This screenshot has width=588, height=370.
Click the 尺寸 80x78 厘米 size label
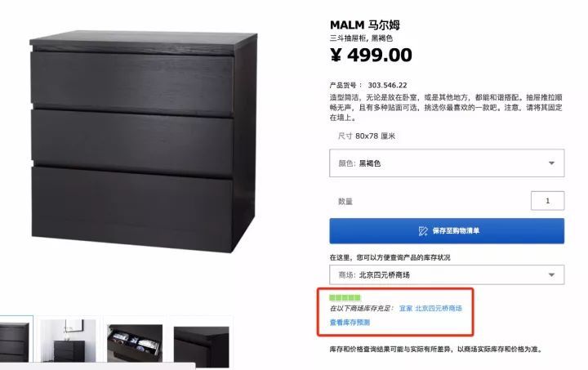[x=367, y=136]
